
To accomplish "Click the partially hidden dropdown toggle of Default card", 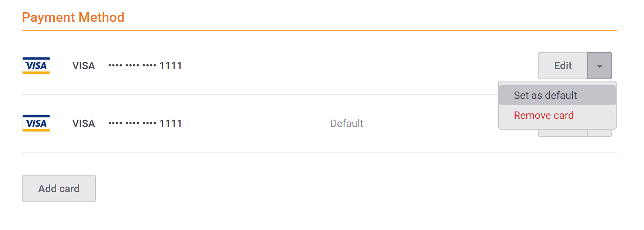I will [600, 133].
